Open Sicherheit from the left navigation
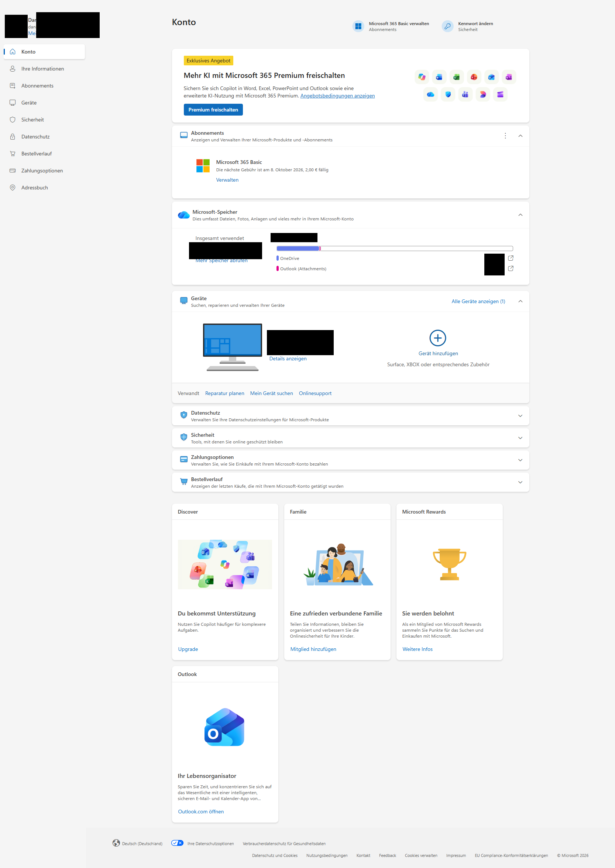The height and width of the screenshot is (868, 615). [44, 120]
